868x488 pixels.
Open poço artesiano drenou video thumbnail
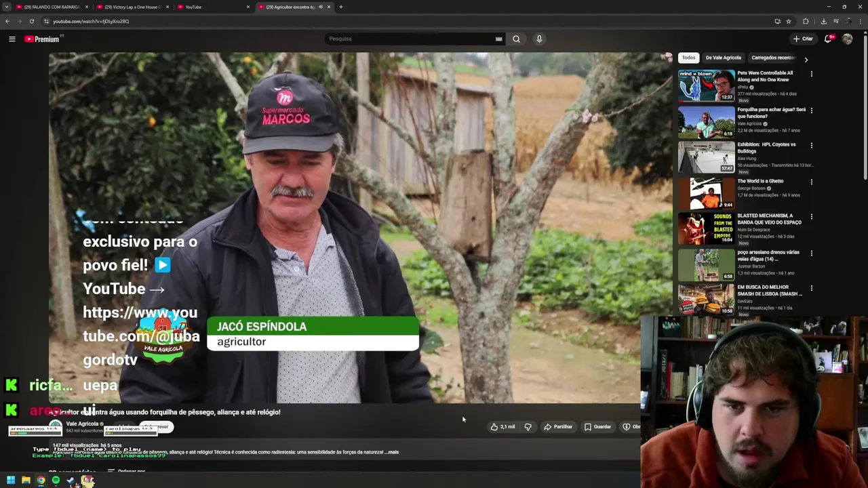[706, 265]
